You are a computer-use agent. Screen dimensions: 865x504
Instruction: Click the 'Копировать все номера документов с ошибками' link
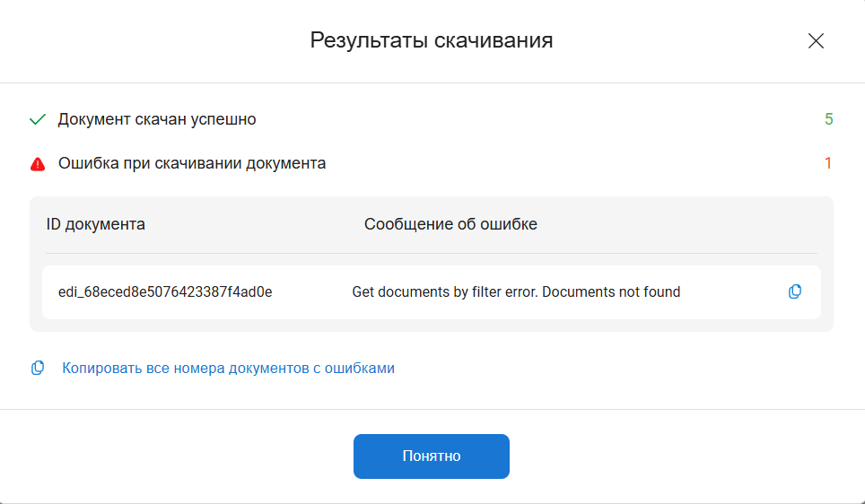coord(228,368)
